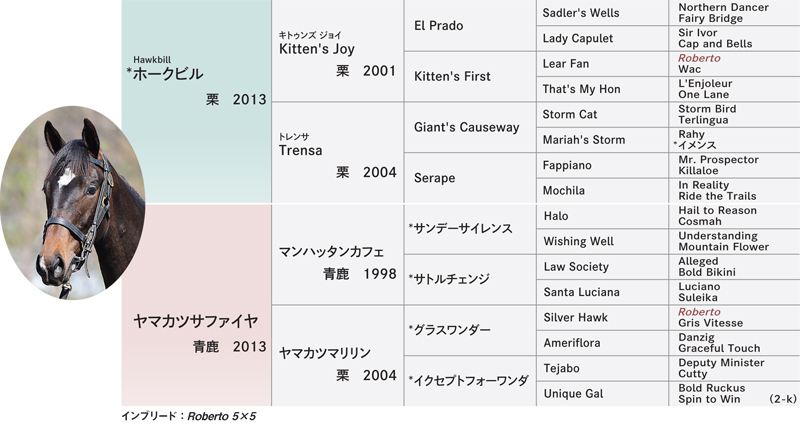
Task: Select the ヤマカツサファイヤ dam cell
Action: [x=196, y=305]
